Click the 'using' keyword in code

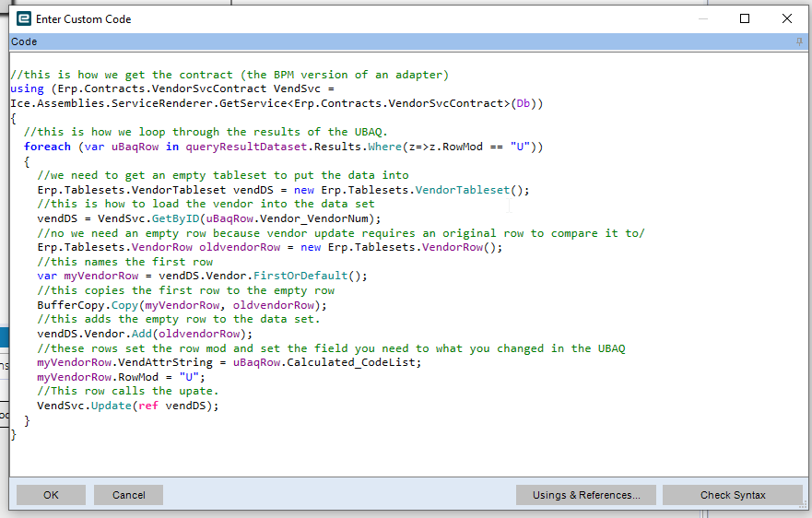27,88
